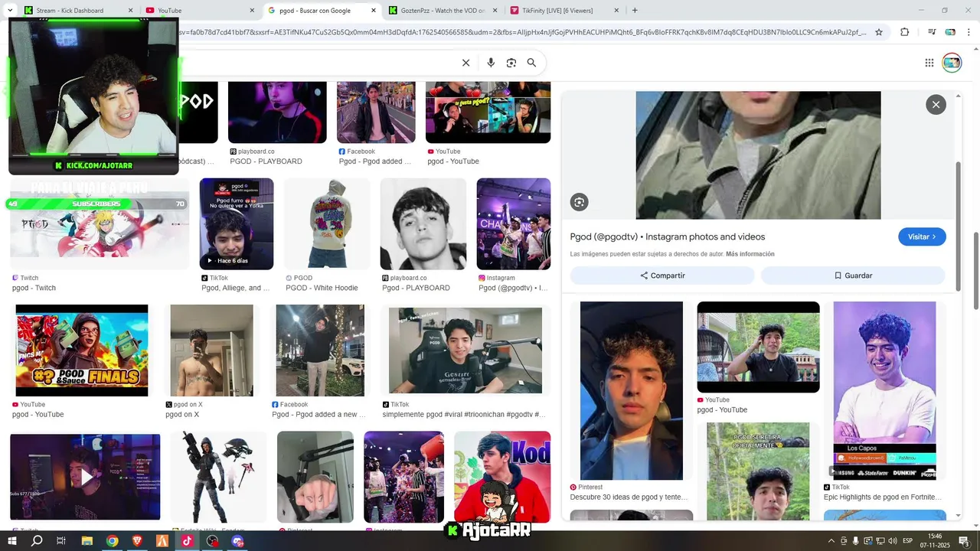Screen dimensions: 980x551
Task: Open the browser extensions puzzle icon
Action: coord(905,32)
